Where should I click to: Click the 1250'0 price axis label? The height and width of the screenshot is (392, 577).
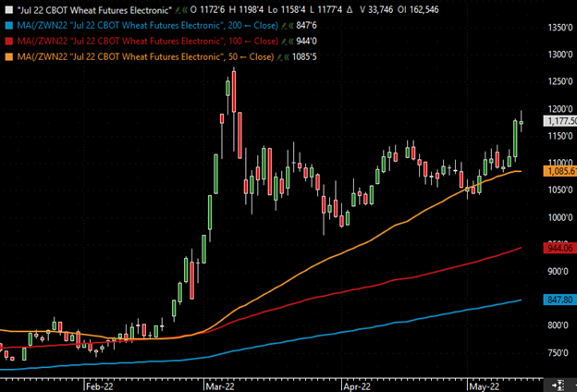[x=560, y=81]
